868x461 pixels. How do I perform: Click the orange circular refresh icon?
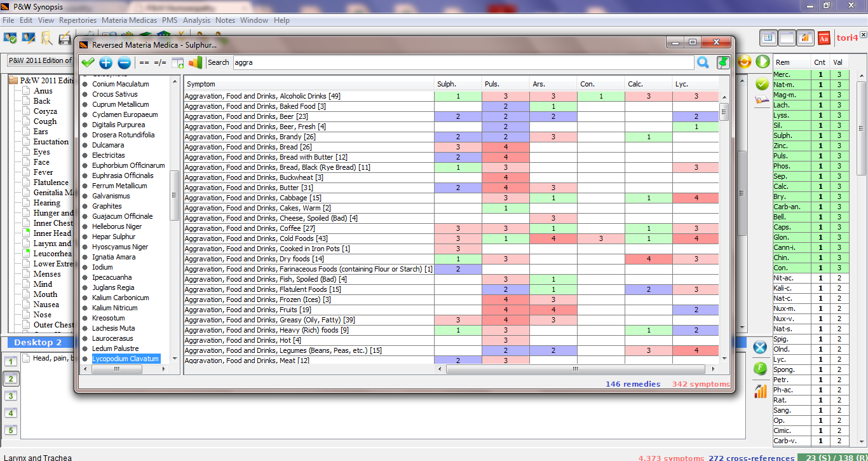point(745,62)
